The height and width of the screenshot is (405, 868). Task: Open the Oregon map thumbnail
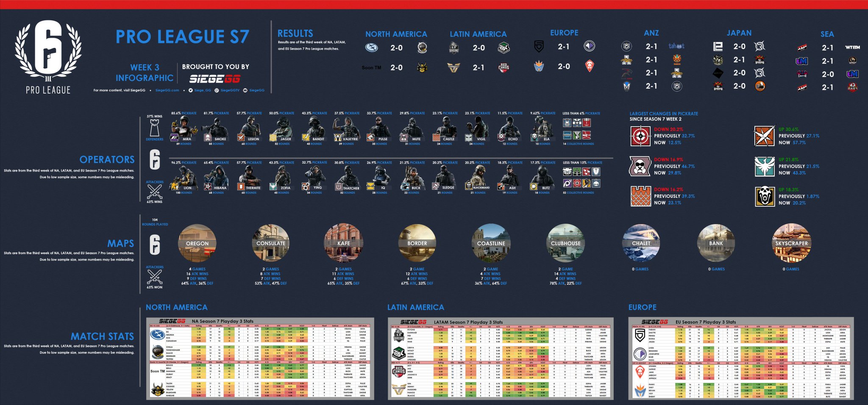pos(197,243)
